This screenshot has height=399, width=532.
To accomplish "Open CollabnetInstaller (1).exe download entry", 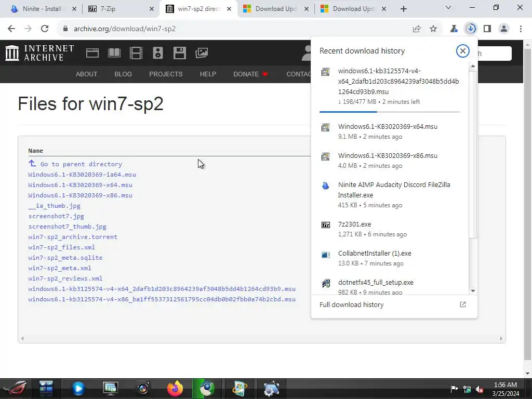I will (x=390, y=258).
